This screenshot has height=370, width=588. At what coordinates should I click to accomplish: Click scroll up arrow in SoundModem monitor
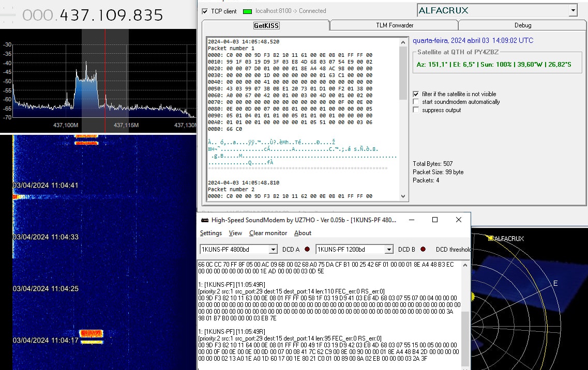(x=465, y=265)
